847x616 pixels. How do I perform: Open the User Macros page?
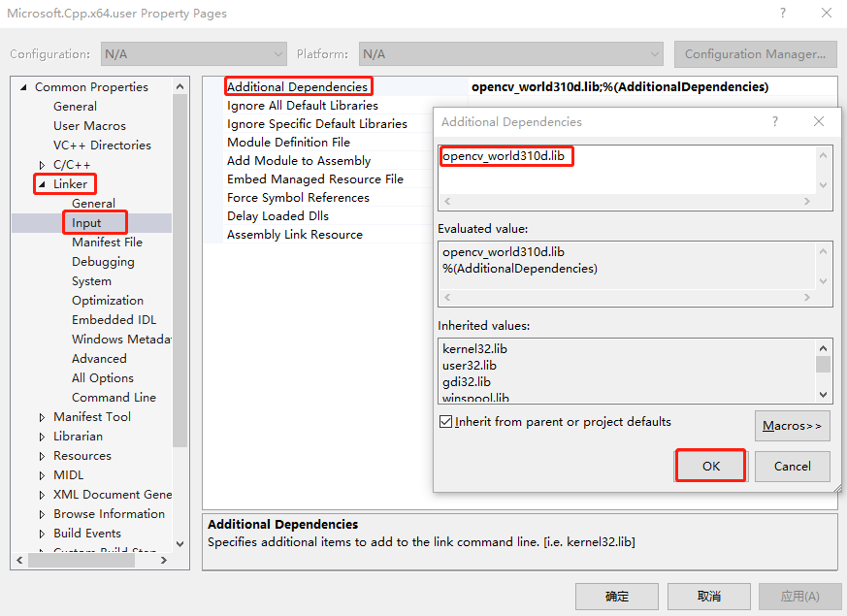[x=89, y=126]
